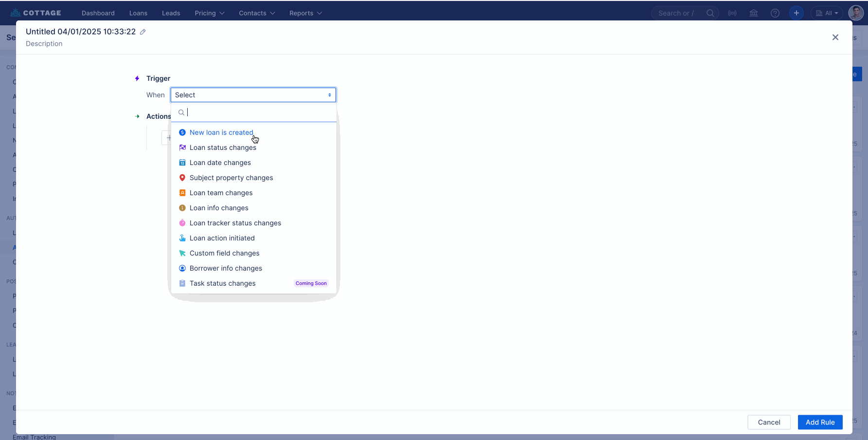The image size is (868, 440).
Task: Click the pink stopwatch icon for Loan tracker
Action: tap(182, 223)
